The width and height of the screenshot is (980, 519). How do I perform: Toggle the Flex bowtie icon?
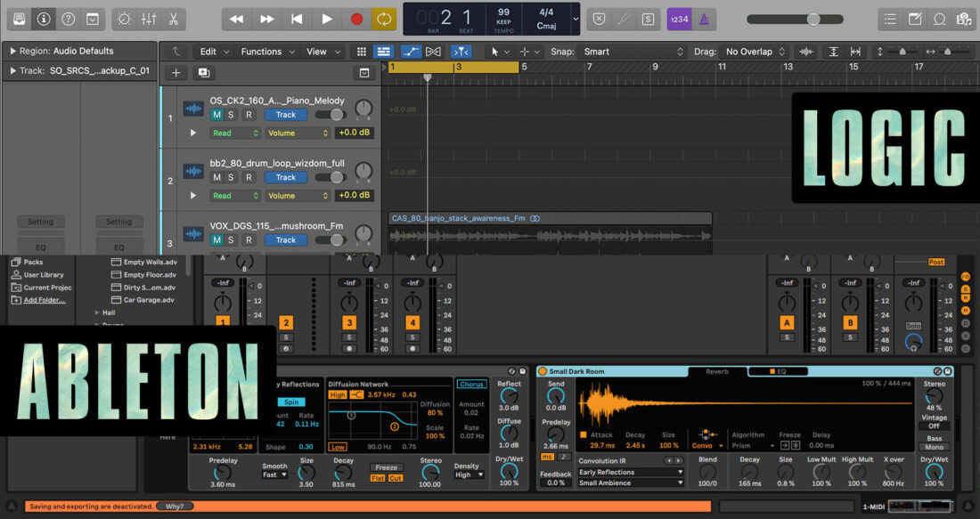coord(433,52)
